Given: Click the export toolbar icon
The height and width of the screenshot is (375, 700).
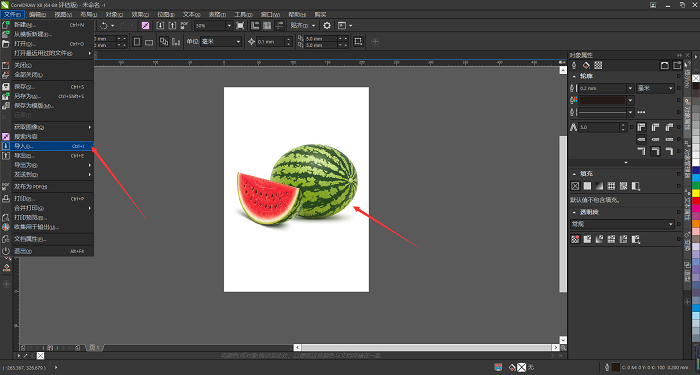Looking at the screenshot, I should (172, 26).
